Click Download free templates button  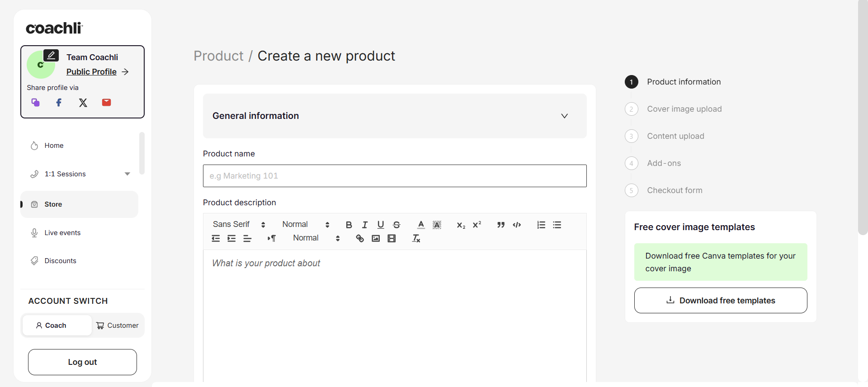pos(720,301)
